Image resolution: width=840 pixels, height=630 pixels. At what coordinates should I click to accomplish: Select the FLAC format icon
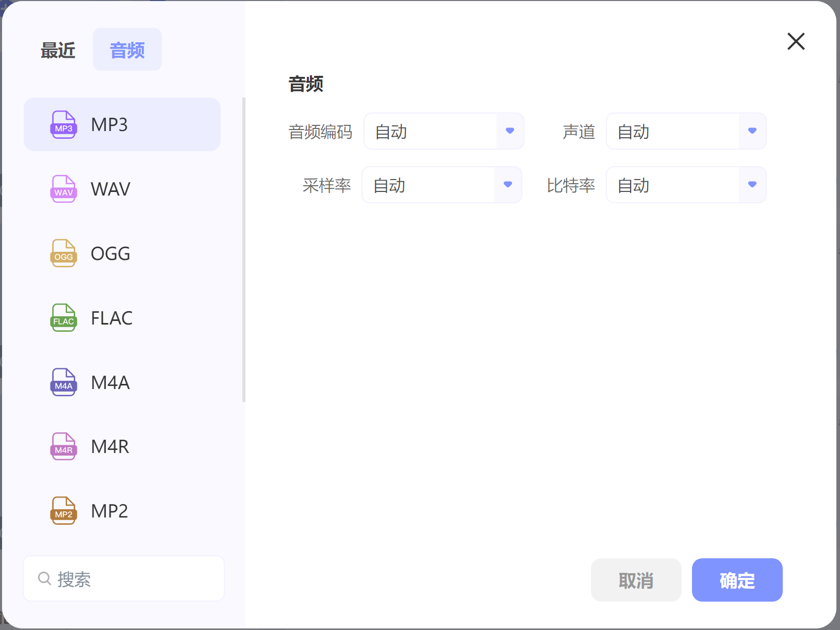point(63,318)
